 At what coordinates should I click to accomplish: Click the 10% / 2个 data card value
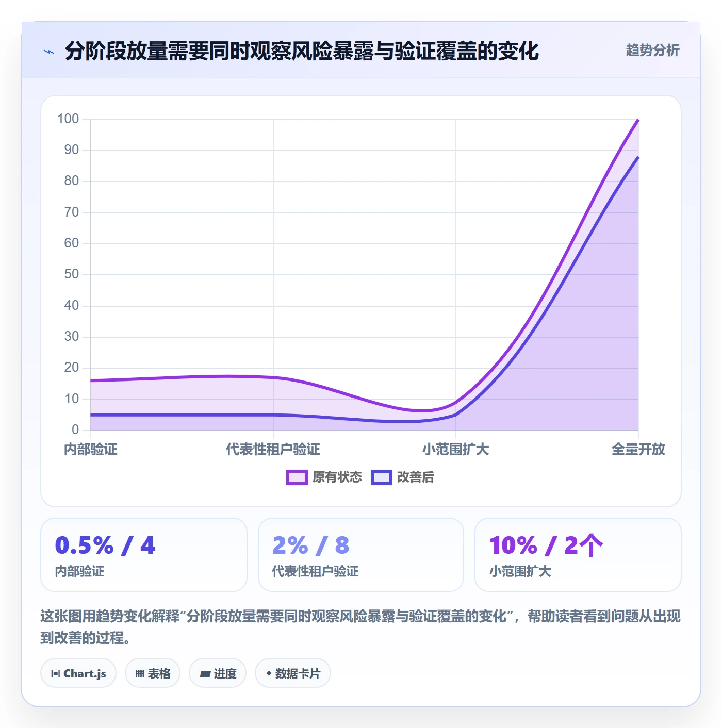[x=546, y=545]
